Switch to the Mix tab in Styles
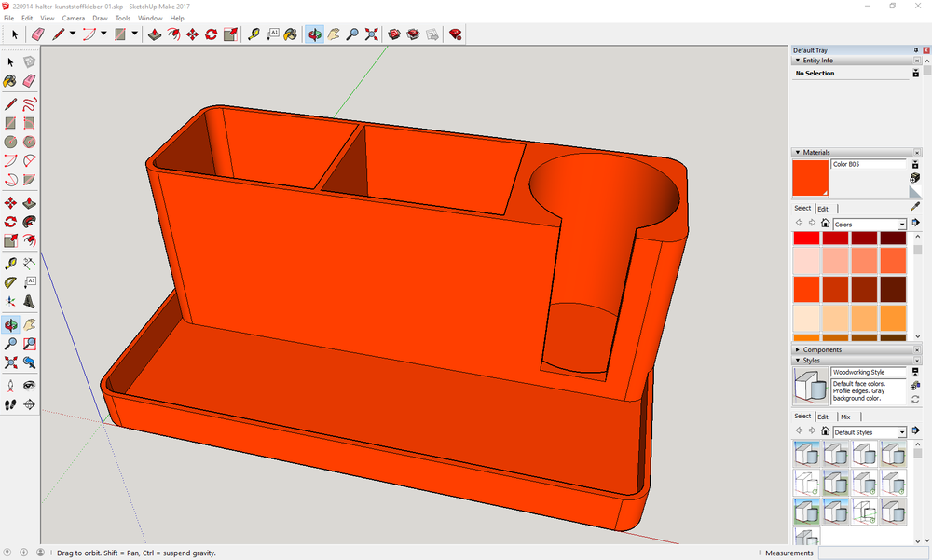The width and height of the screenshot is (932, 560). coord(845,417)
